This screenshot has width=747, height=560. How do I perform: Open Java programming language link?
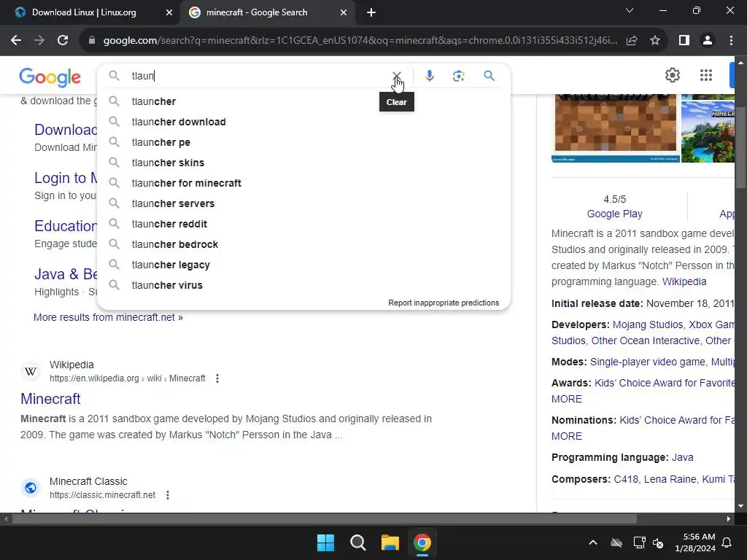682,458
